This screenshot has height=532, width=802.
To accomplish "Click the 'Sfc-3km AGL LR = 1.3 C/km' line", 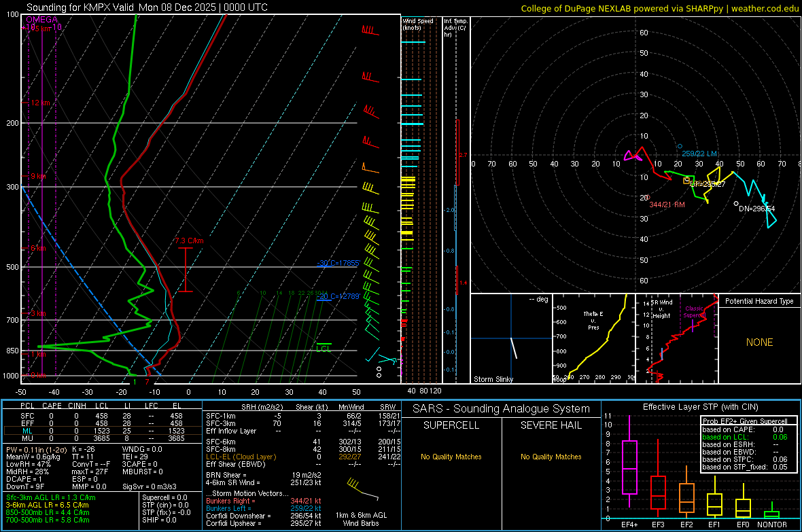I will tap(51, 497).
